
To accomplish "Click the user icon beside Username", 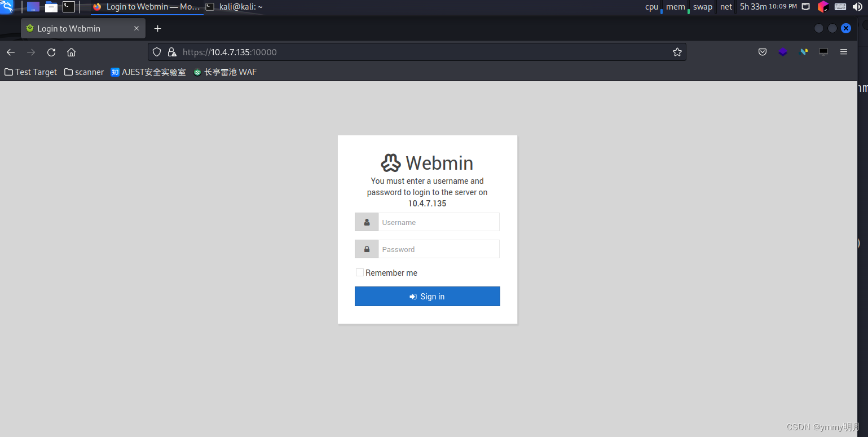I will pyautogui.click(x=367, y=222).
